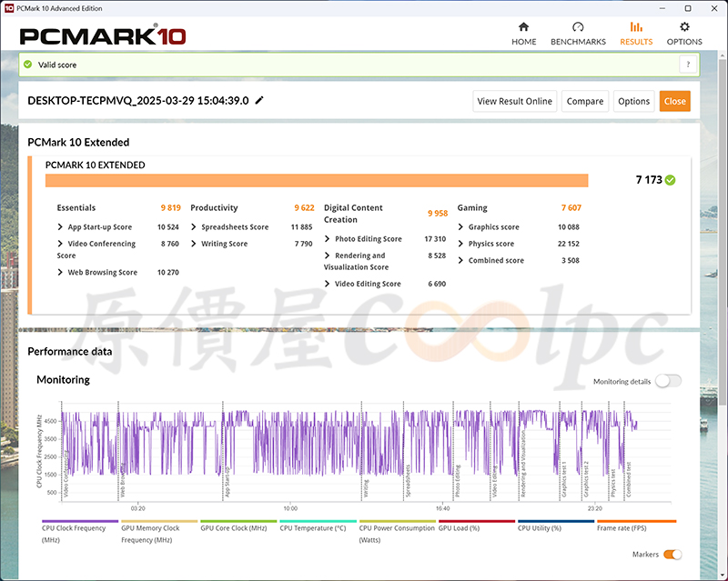Click the green check beside score 7 173

670,180
